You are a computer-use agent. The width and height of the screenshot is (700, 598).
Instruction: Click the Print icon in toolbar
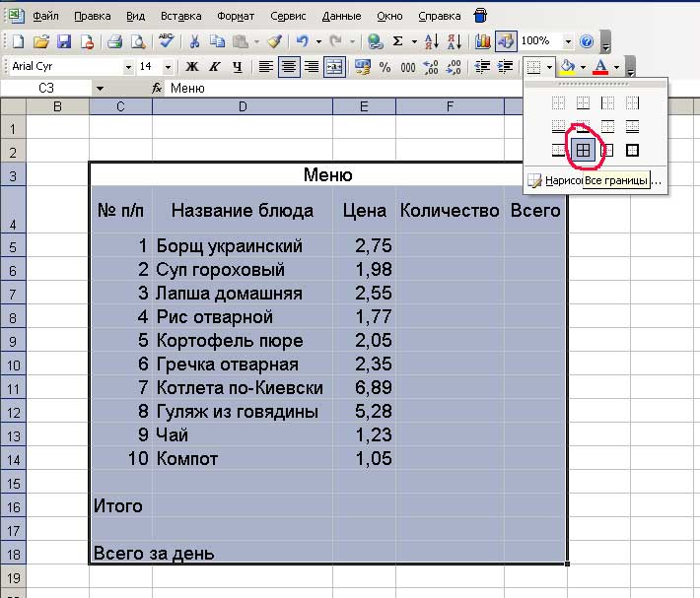[x=114, y=41]
